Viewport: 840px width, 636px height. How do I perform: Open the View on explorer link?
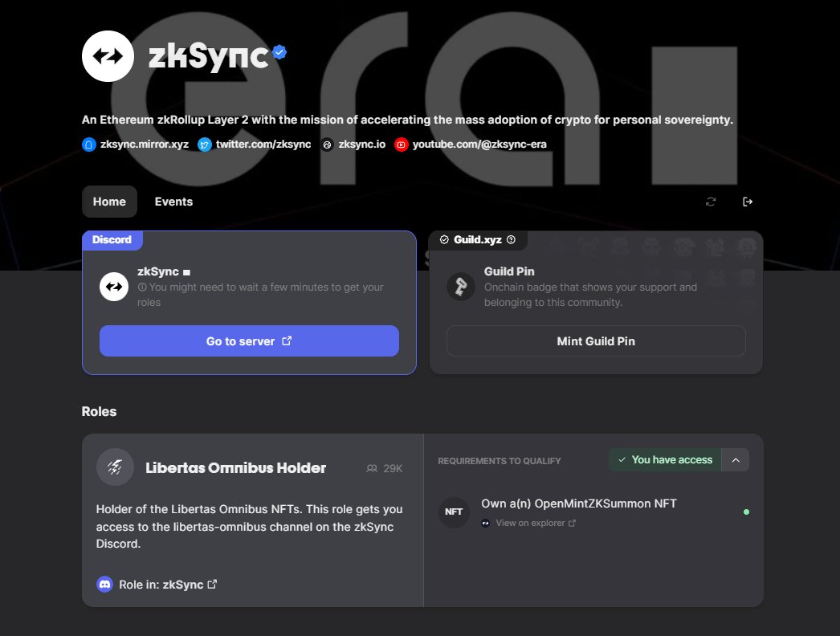530,523
